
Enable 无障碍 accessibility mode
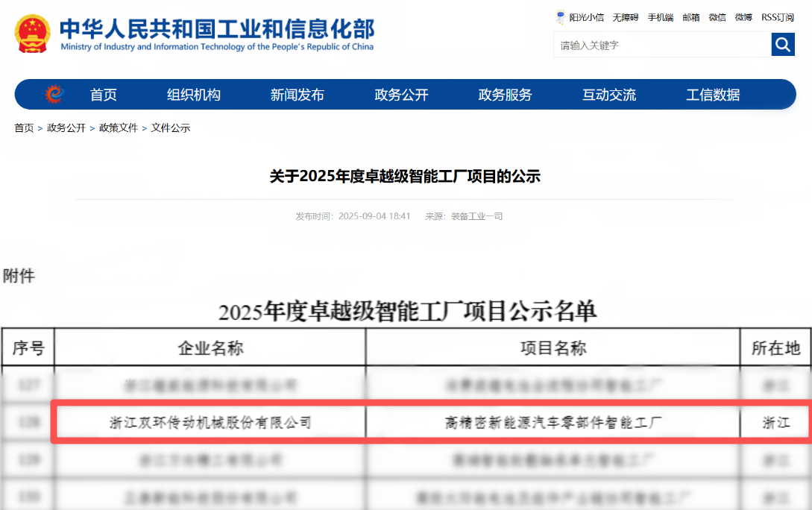click(626, 17)
